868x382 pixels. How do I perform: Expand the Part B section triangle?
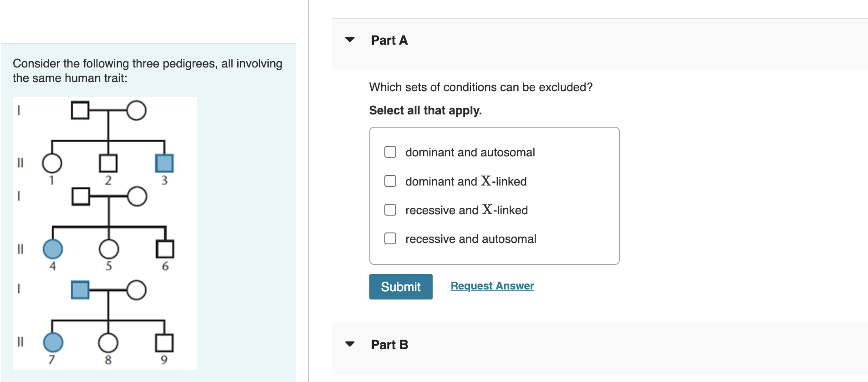pos(350,344)
